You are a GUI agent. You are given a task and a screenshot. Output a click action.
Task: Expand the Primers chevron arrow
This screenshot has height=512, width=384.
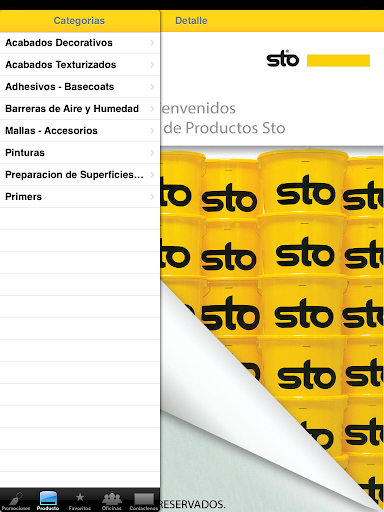[x=152, y=197]
